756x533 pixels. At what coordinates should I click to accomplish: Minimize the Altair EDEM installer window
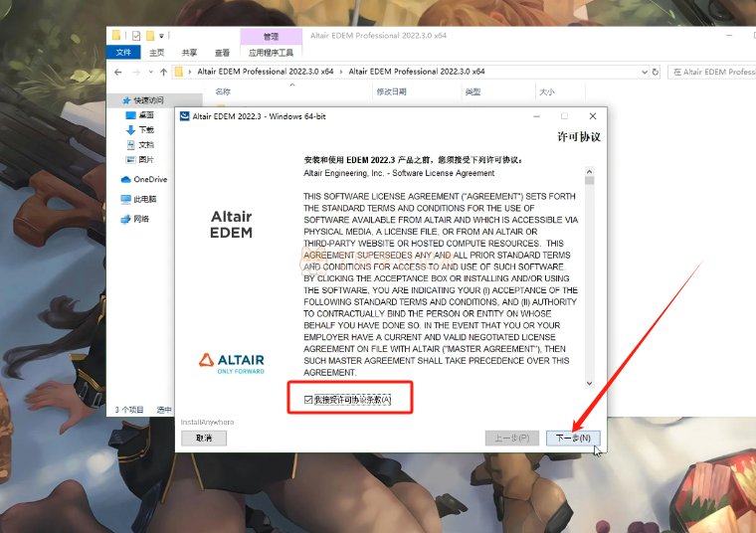(536, 116)
